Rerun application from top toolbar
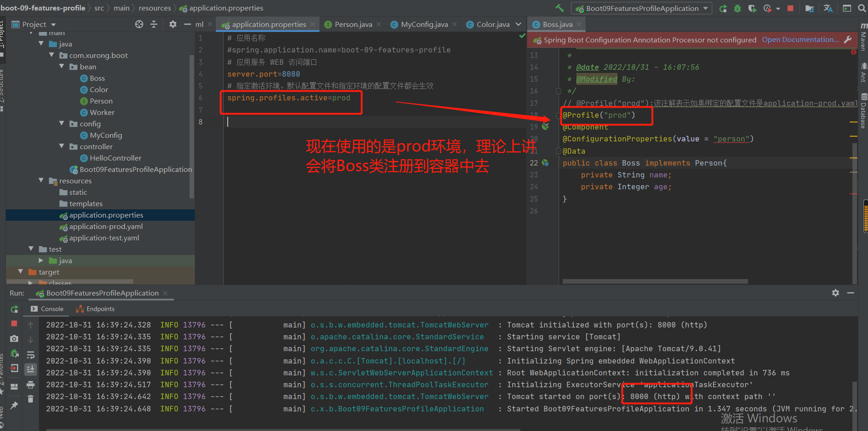 [723, 8]
